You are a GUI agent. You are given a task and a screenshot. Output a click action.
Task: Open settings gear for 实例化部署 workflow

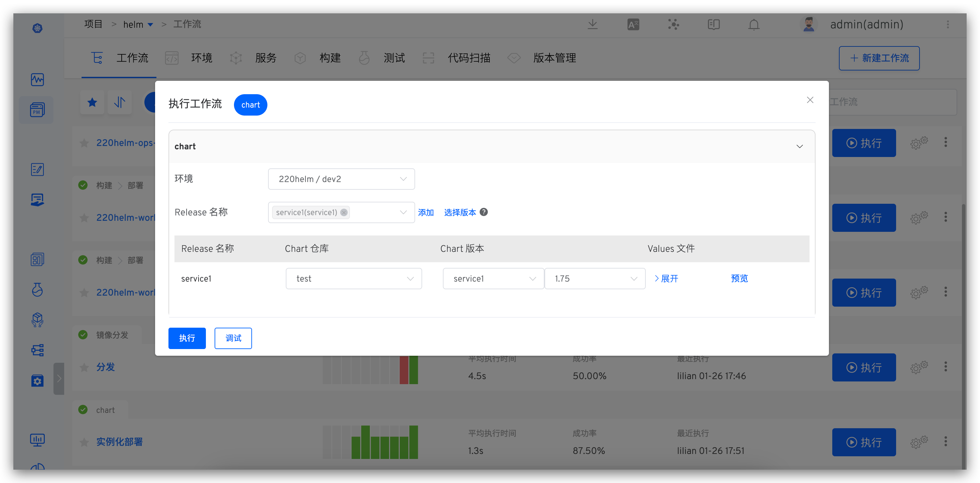(919, 442)
